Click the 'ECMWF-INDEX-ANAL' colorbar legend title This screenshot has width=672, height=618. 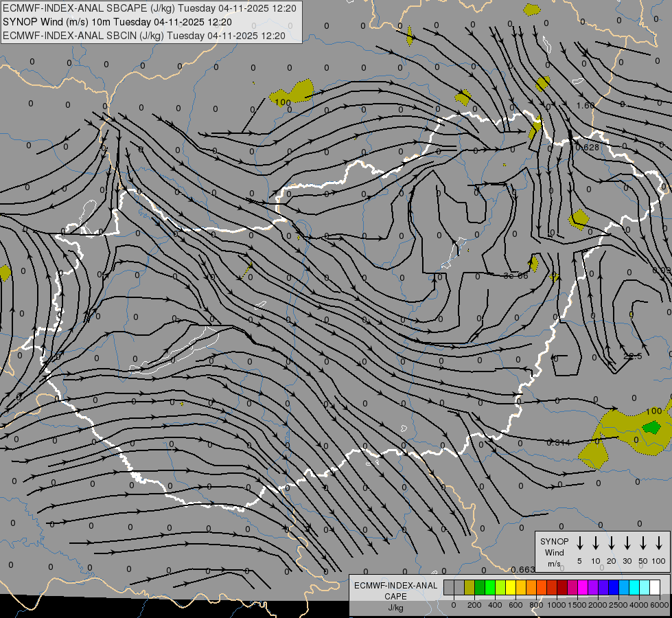point(395,586)
